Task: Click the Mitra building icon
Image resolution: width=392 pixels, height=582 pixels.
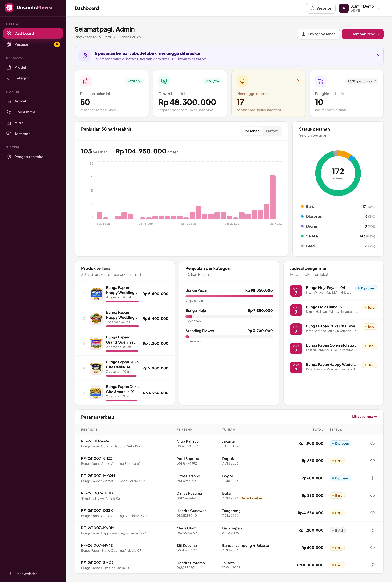Action: (x=9, y=123)
